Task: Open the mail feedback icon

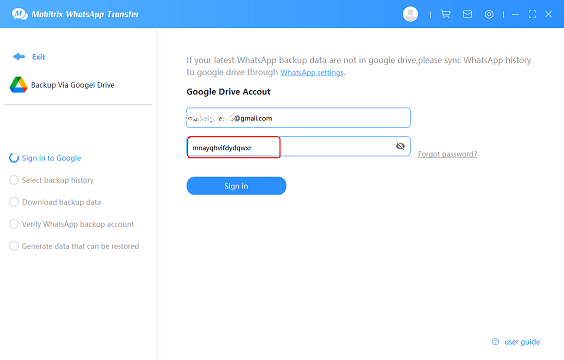Action: pos(467,14)
